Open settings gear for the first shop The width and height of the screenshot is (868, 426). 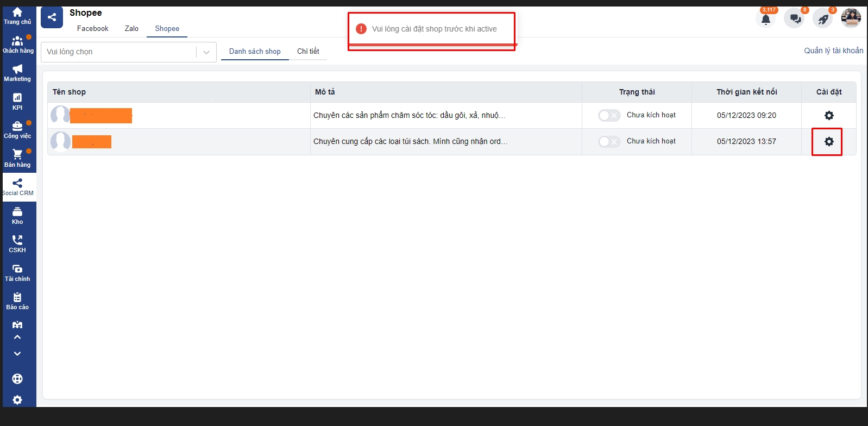(828, 115)
